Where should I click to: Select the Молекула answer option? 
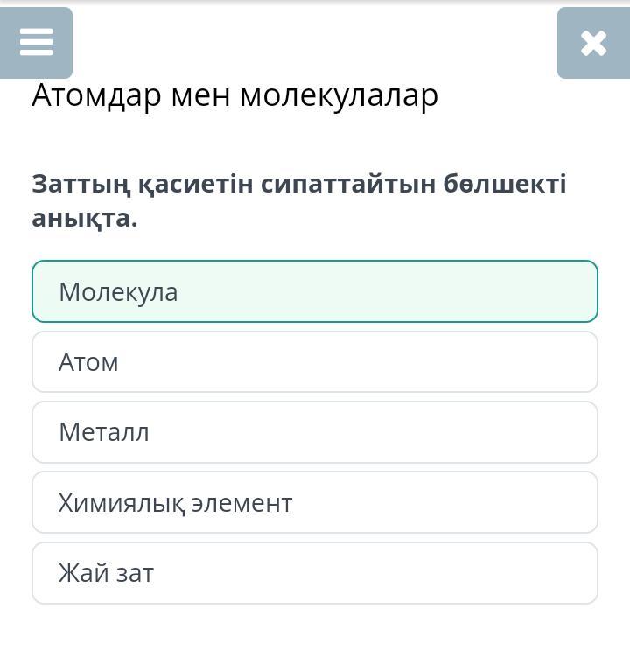tap(315, 291)
